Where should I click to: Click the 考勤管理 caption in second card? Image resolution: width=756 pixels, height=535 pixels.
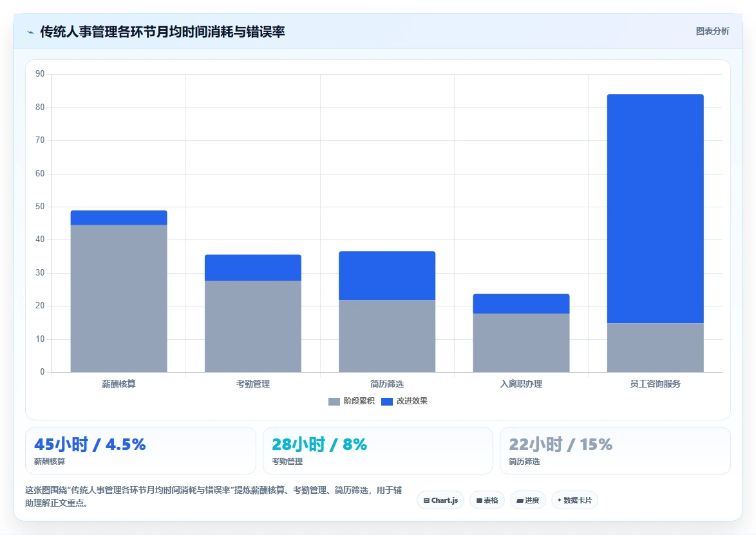(x=287, y=461)
